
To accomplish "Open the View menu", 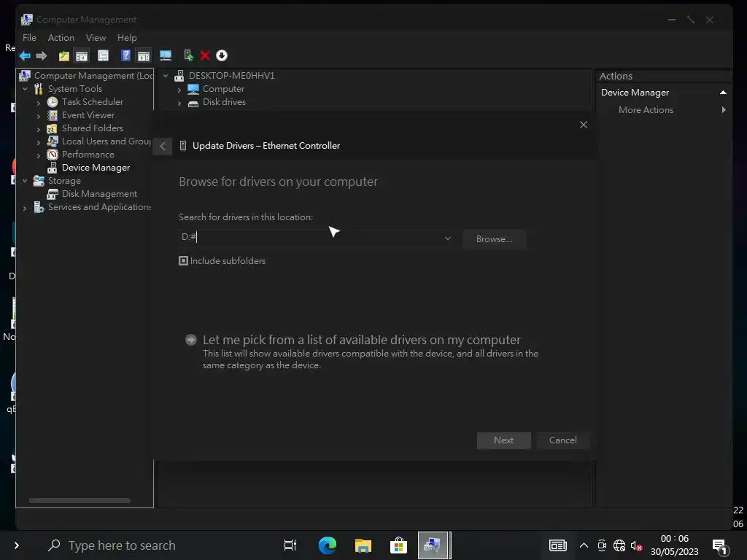I will 96,38.
